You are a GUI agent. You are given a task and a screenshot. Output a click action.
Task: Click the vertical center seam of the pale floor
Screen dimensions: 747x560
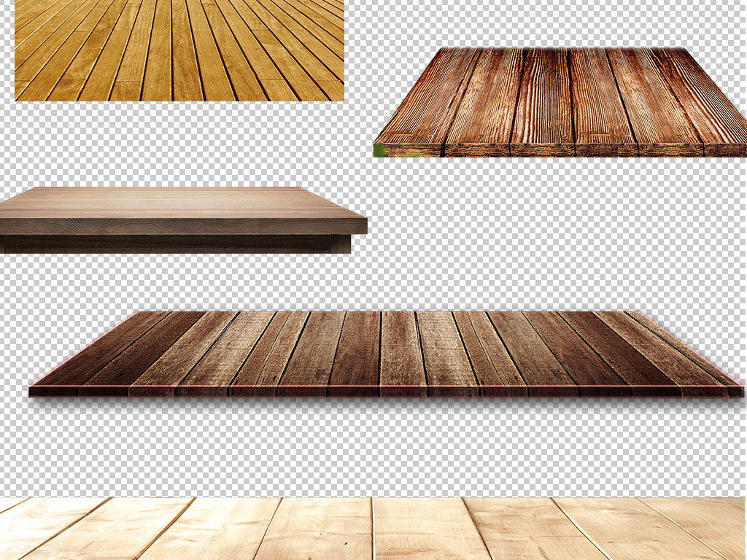(373, 529)
